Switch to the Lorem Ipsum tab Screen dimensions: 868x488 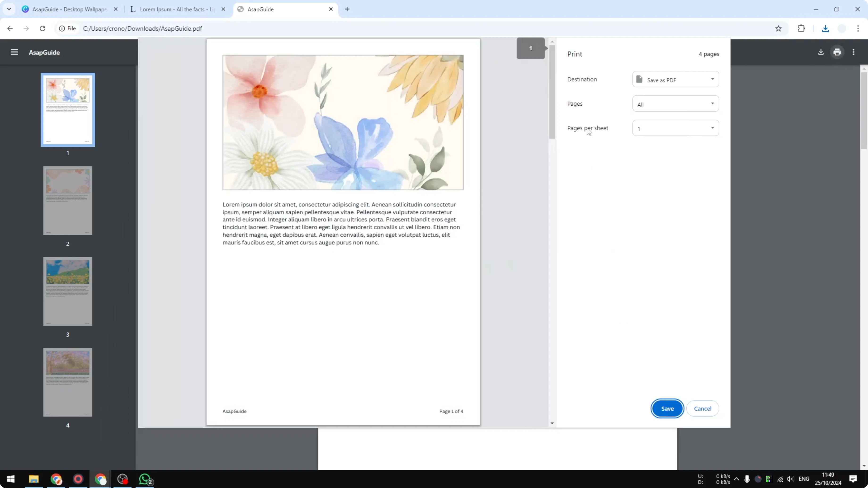click(172, 9)
